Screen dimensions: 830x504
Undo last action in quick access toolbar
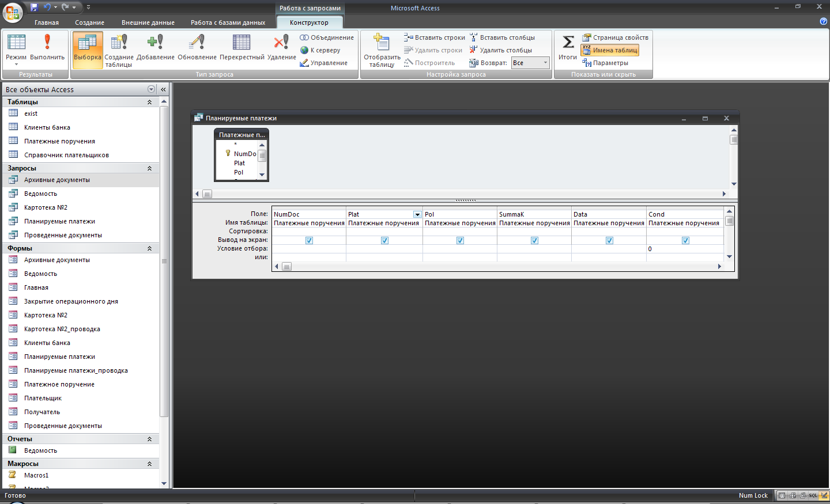(x=47, y=7)
